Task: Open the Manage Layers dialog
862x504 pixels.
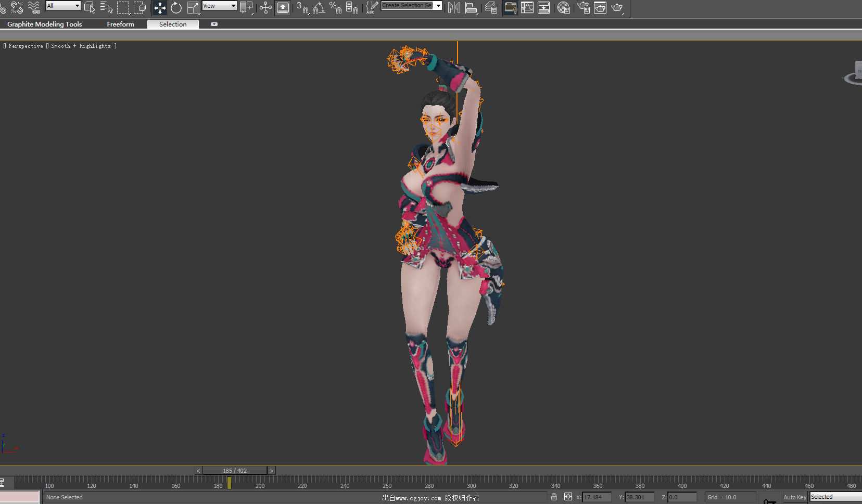Action: (491, 7)
